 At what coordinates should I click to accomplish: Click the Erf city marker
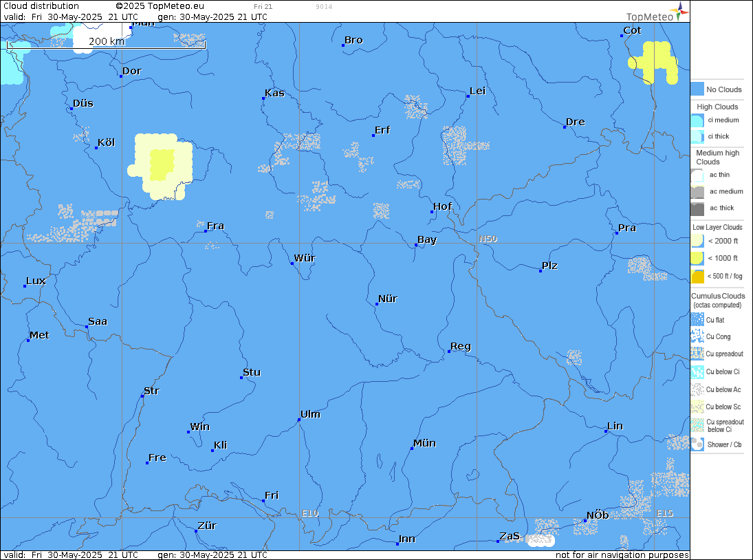pos(373,136)
